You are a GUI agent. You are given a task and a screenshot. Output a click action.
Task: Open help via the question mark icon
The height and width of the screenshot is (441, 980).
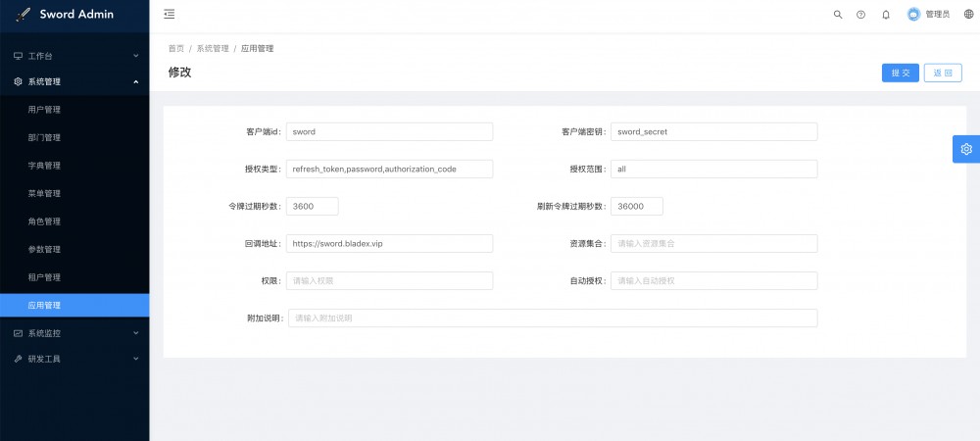click(x=861, y=15)
